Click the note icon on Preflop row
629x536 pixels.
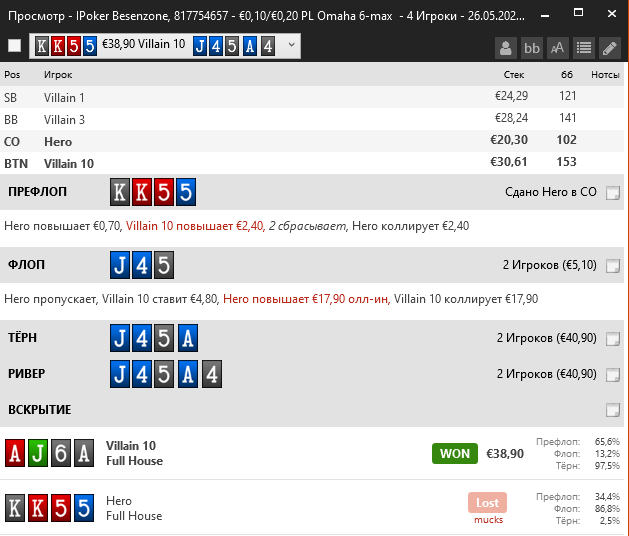[613, 193]
